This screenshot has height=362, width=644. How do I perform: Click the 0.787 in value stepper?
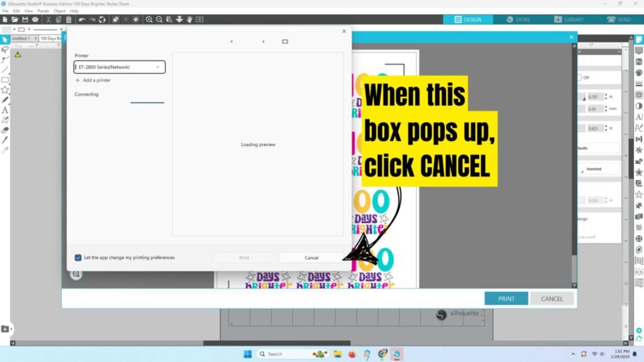pyautogui.click(x=606, y=97)
